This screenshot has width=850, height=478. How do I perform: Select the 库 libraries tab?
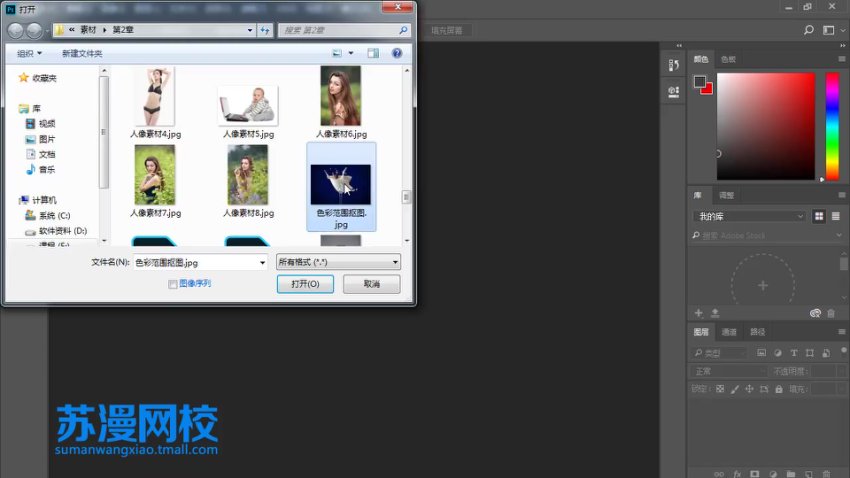coord(698,195)
